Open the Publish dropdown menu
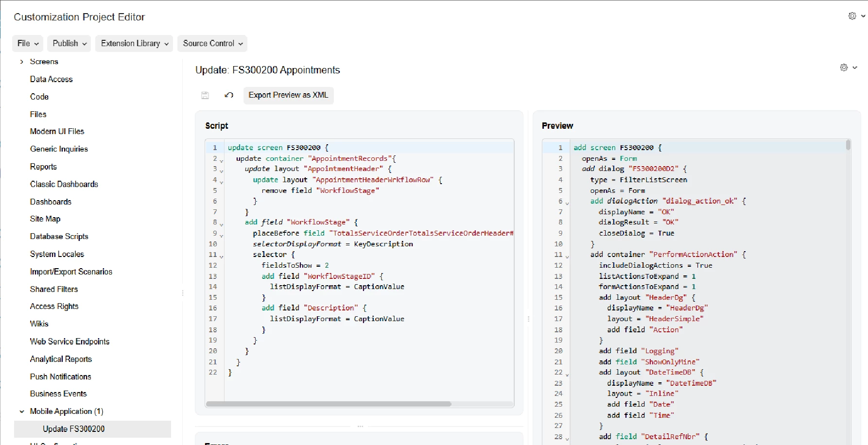 tap(69, 43)
